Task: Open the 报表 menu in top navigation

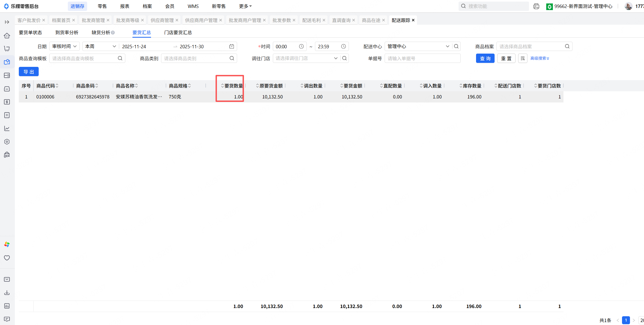Action: coord(125,6)
